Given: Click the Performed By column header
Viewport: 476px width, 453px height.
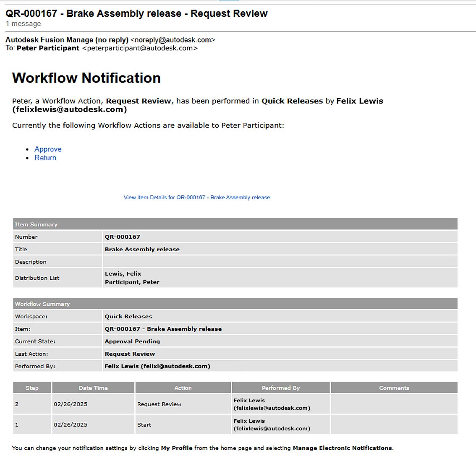Looking at the screenshot, I should [280, 388].
